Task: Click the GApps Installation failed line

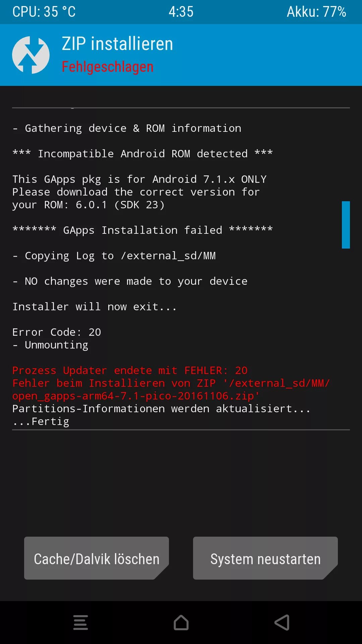Action: tap(143, 230)
